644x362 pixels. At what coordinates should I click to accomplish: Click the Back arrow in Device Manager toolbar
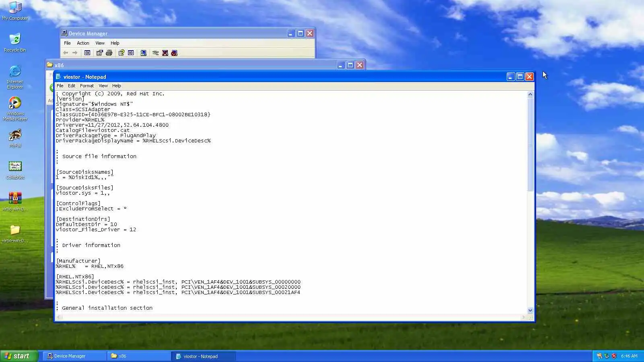point(66,53)
